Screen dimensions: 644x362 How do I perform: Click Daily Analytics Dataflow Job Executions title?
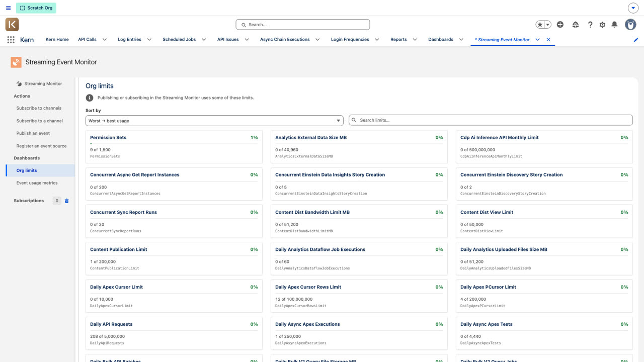(x=320, y=249)
